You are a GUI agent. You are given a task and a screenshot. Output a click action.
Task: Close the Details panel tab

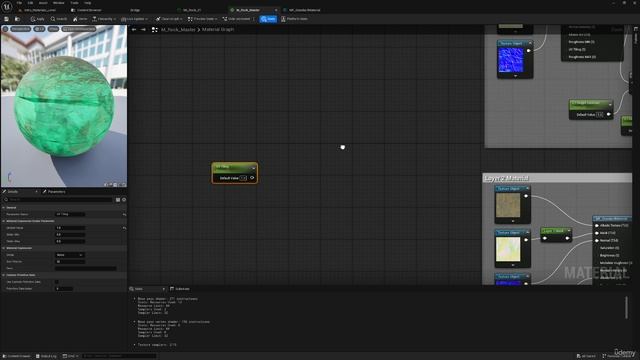(36, 191)
